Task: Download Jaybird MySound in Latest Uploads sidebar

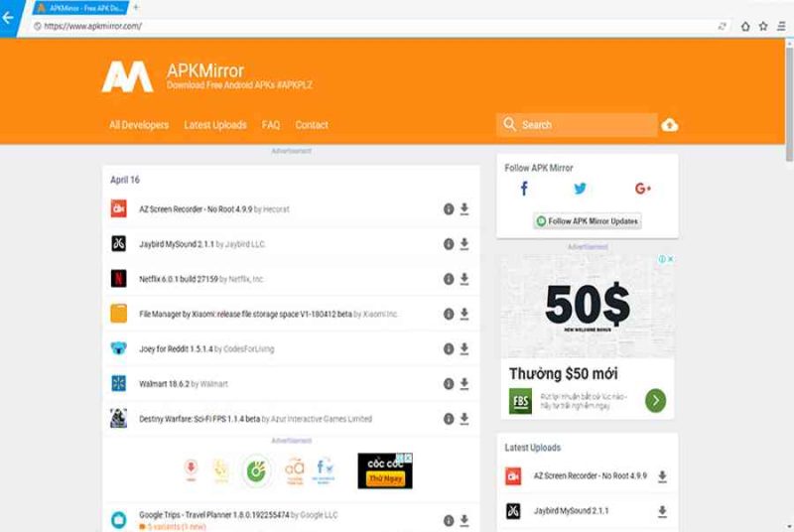Action: 662,511
